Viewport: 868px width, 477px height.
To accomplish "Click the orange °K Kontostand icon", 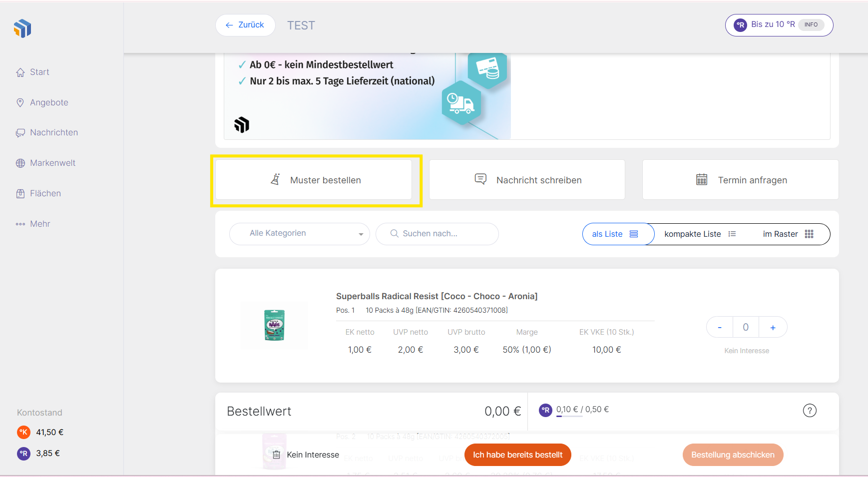I will click(x=23, y=432).
